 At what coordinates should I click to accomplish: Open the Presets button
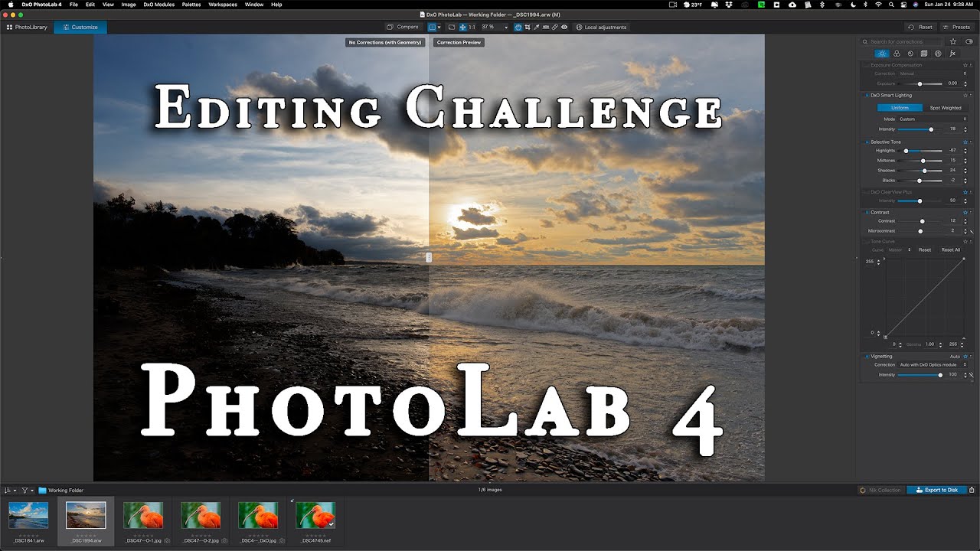click(957, 27)
